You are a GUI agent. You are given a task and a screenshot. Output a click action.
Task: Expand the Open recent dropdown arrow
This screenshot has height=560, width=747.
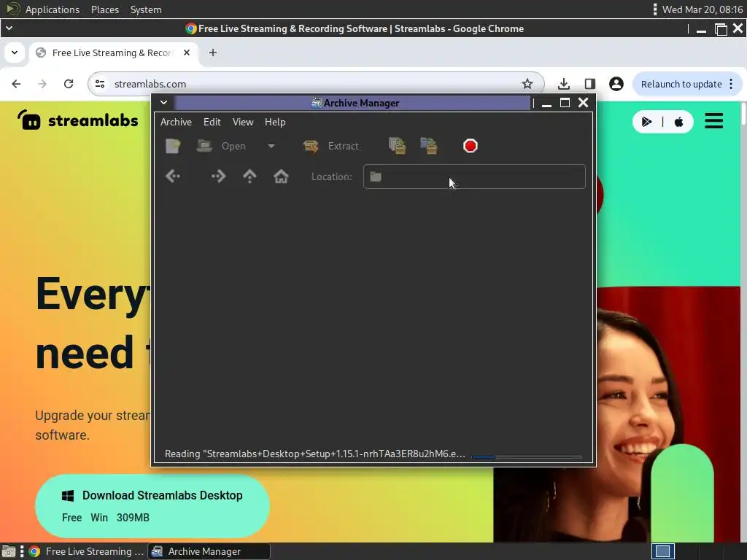[x=271, y=146]
